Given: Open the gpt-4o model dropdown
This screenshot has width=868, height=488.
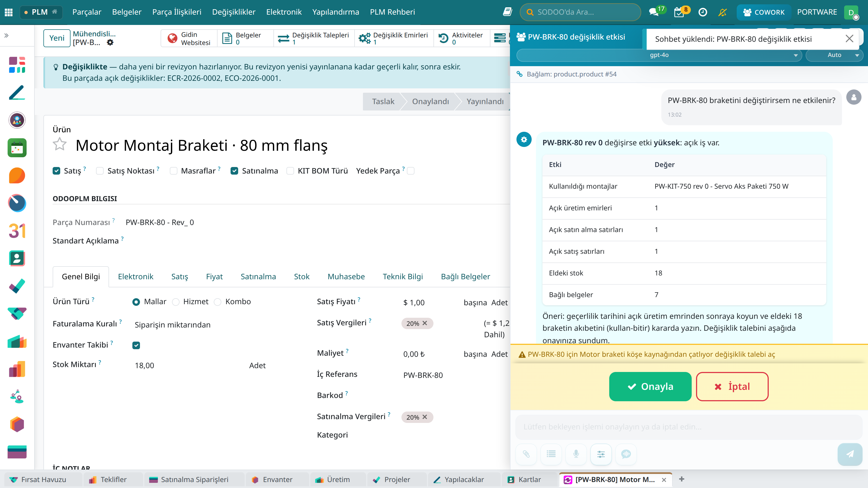Looking at the screenshot, I should tap(659, 55).
